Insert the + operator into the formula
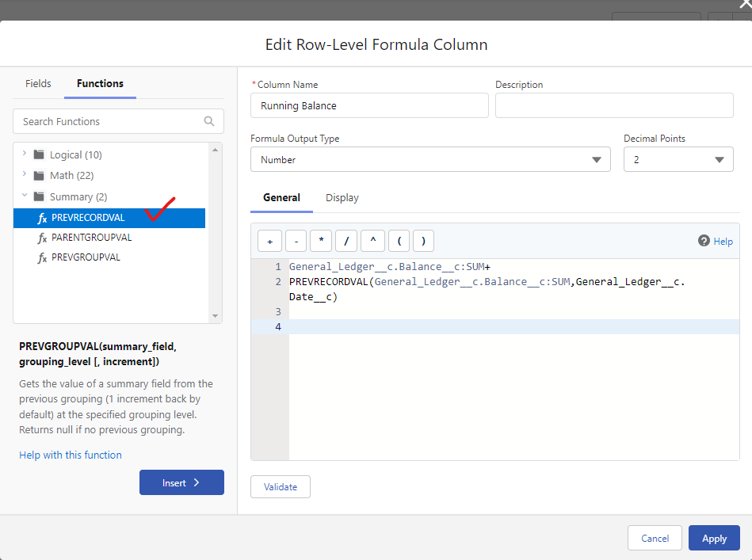 pos(269,241)
